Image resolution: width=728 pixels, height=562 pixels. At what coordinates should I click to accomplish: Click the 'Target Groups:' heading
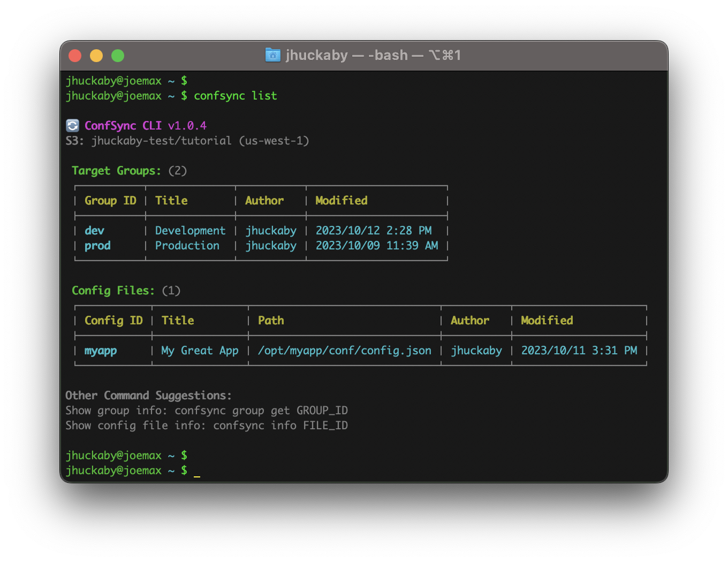point(116,171)
